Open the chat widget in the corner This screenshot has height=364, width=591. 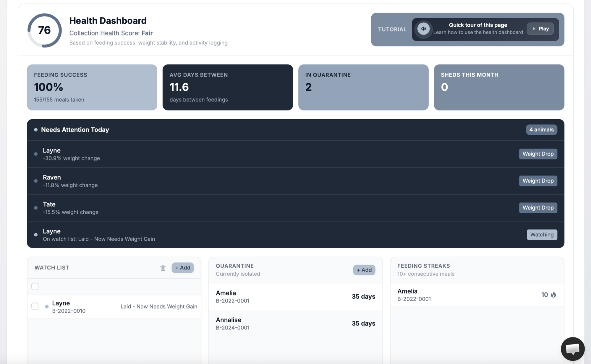tap(573, 349)
